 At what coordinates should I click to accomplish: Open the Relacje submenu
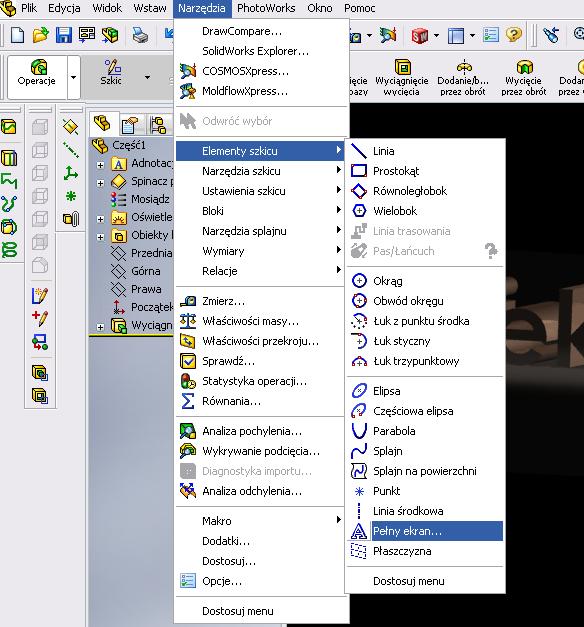coord(260,271)
